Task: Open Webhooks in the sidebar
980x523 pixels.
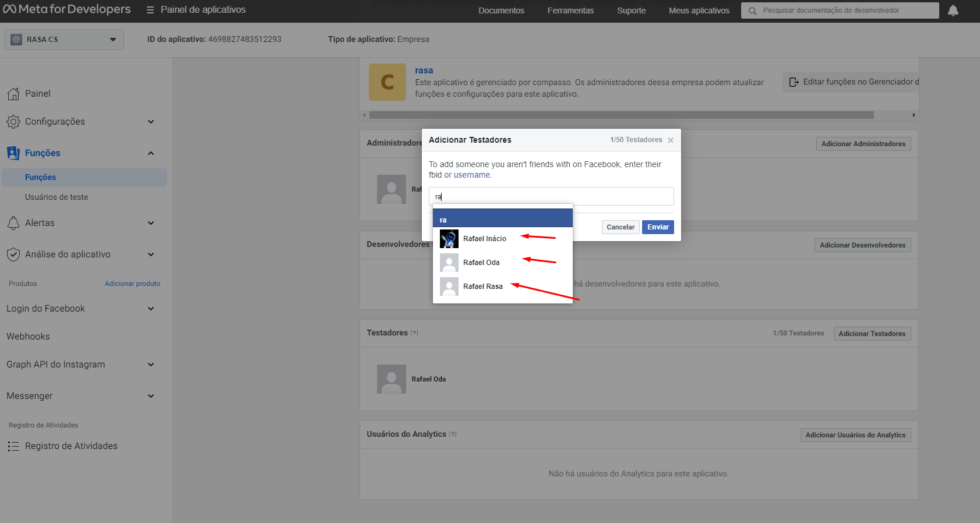Action: click(28, 337)
